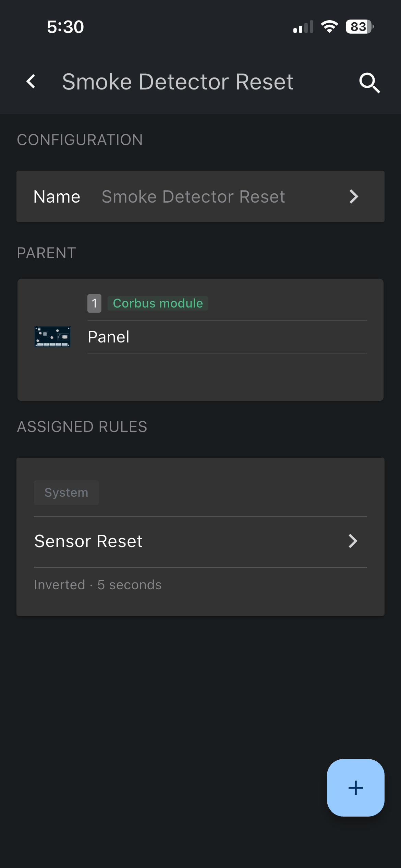Screen dimensions: 401x868
Task: Tap the battery indicator in status bar
Action: coord(359,27)
